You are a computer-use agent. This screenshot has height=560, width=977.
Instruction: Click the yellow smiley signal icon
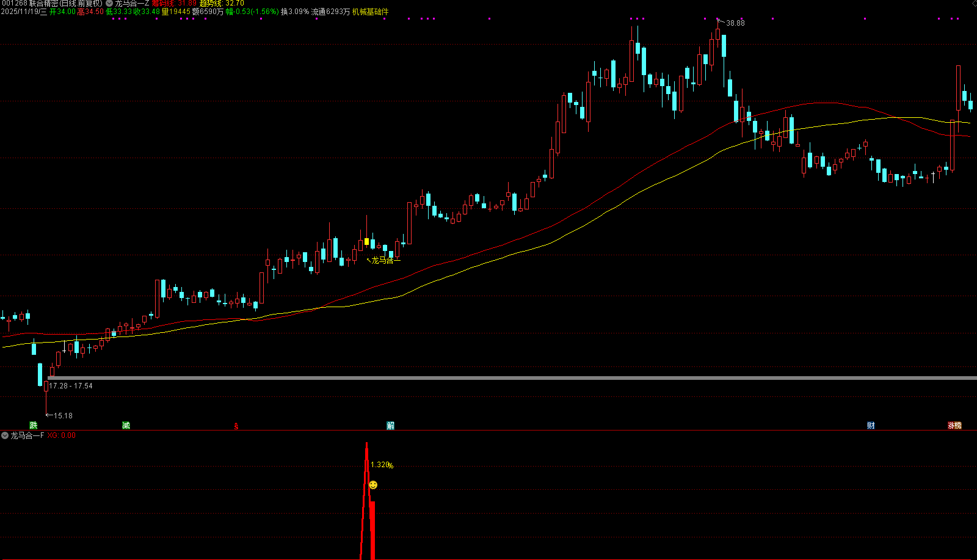tap(373, 485)
